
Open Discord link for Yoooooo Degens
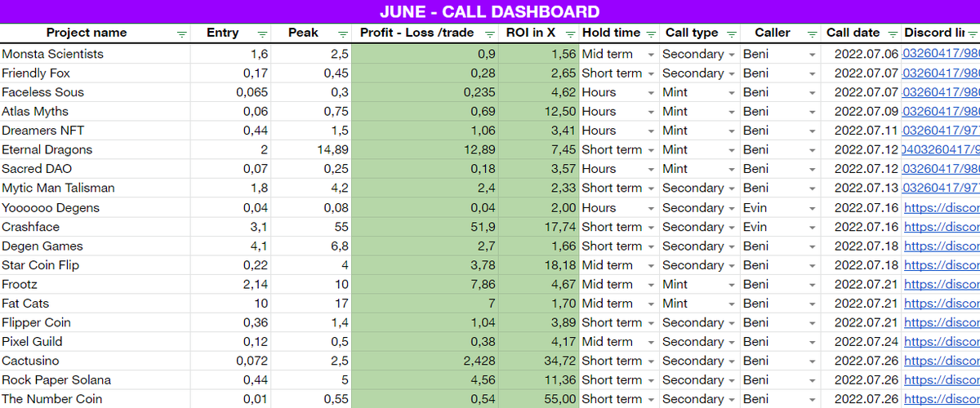(x=942, y=208)
